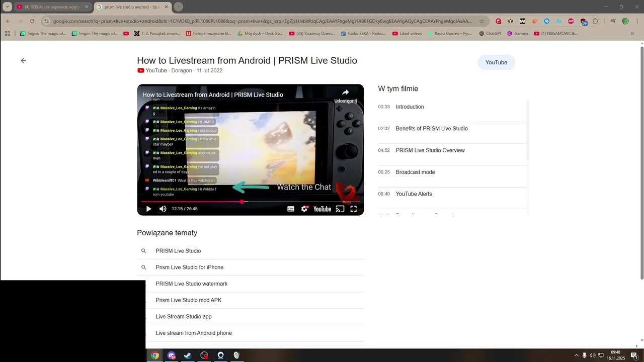Open the extension icon with 79 badge
The width and height of the screenshot is (644, 362).
tap(584, 22)
